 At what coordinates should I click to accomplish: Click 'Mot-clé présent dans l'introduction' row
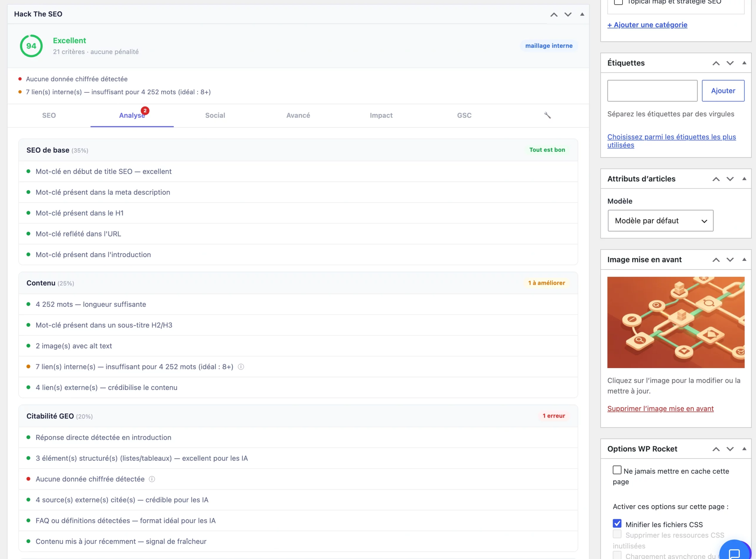point(298,254)
